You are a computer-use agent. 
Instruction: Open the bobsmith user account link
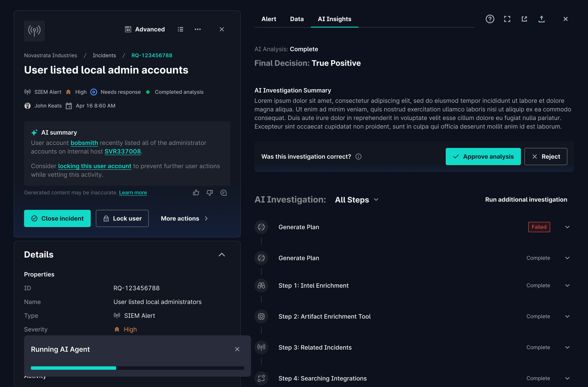(84, 143)
